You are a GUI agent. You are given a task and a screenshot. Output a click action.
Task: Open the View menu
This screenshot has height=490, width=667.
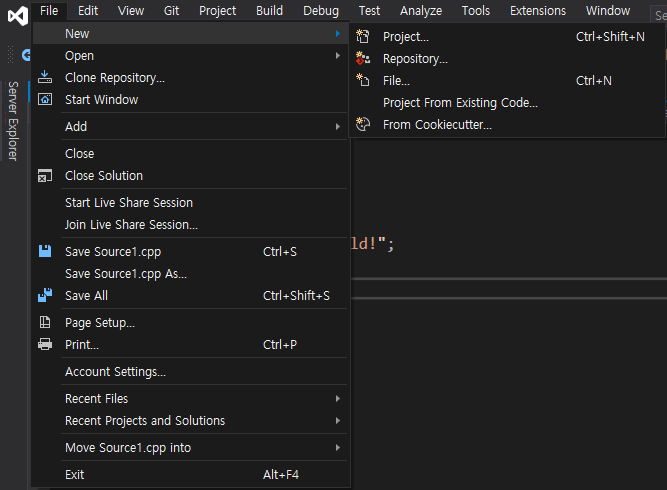[x=131, y=11]
